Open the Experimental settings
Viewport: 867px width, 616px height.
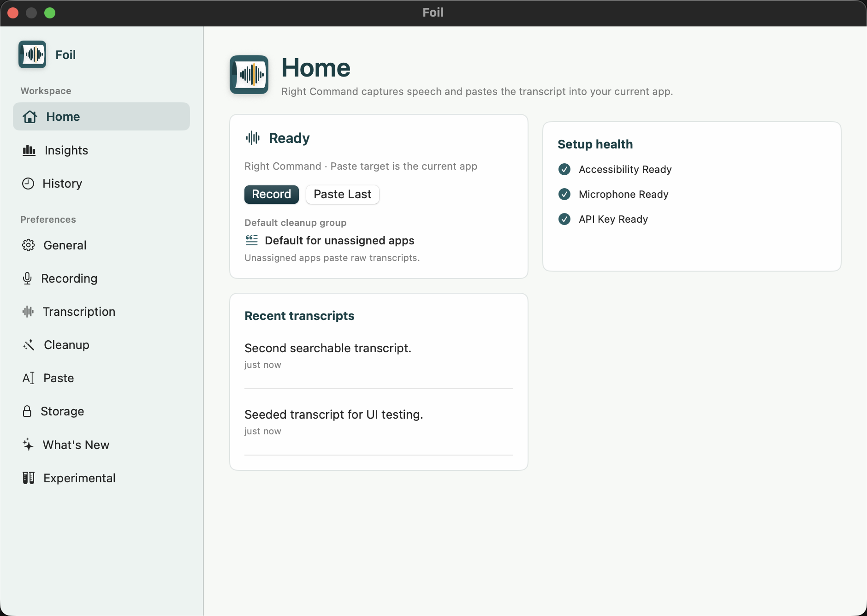[x=101, y=478]
